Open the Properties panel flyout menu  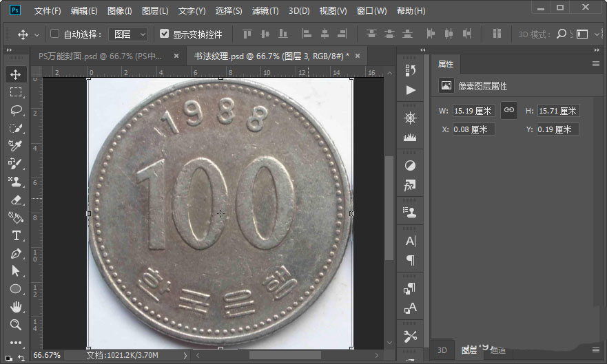pyautogui.click(x=596, y=64)
